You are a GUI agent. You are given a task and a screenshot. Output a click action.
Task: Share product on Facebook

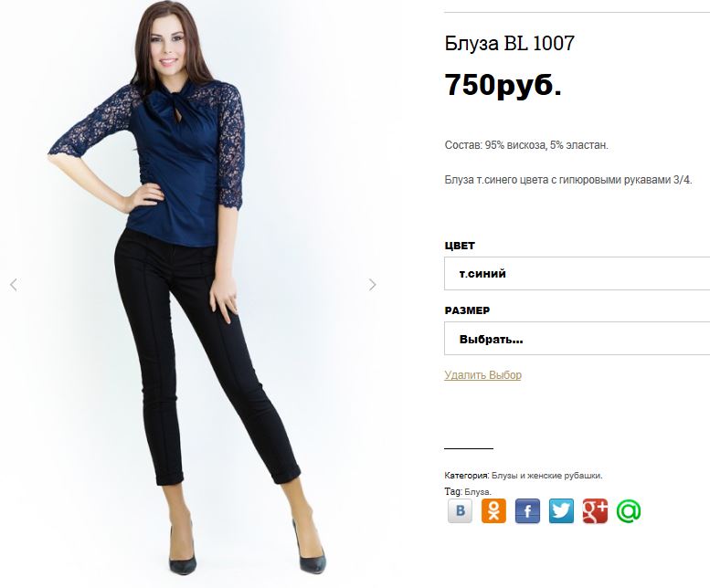click(x=527, y=511)
